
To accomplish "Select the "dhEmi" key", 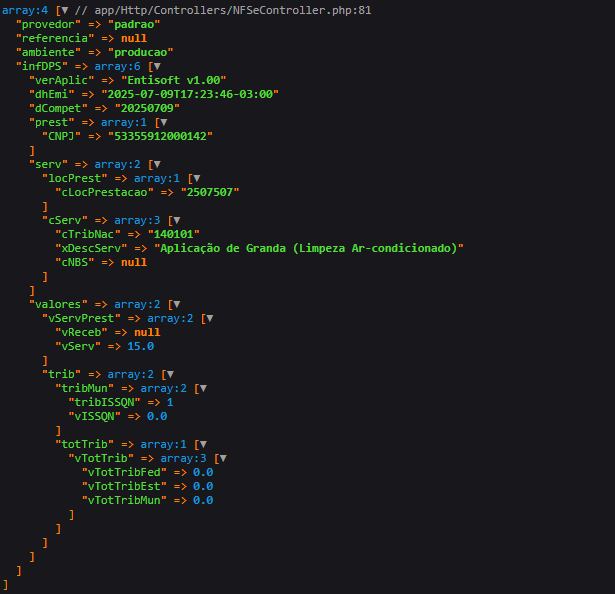I will point(52,95).
